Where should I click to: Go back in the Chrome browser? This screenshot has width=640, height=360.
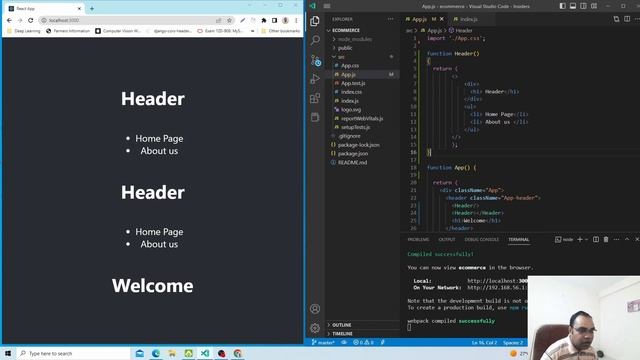(x=9, y=20)
